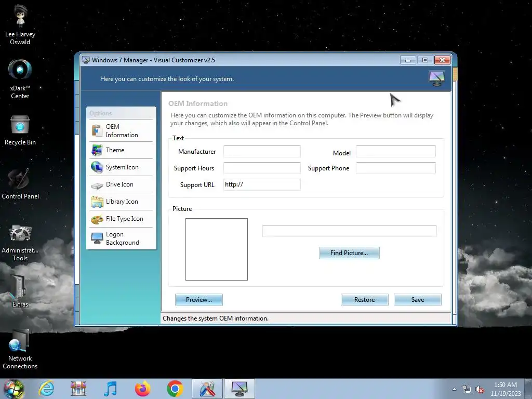532x399 pixels.
Task: Focus the Support Hours field
Action: (x=262, y=168)
